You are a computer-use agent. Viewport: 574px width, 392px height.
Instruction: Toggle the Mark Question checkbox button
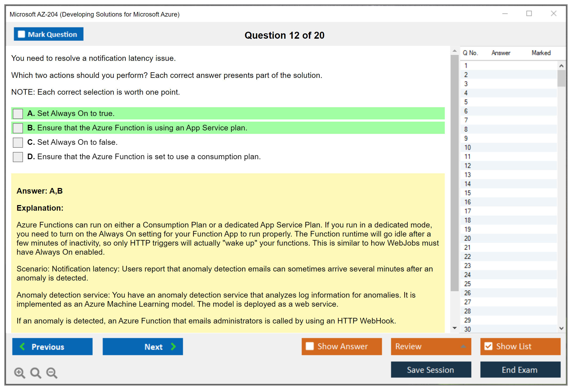(48, 34)
